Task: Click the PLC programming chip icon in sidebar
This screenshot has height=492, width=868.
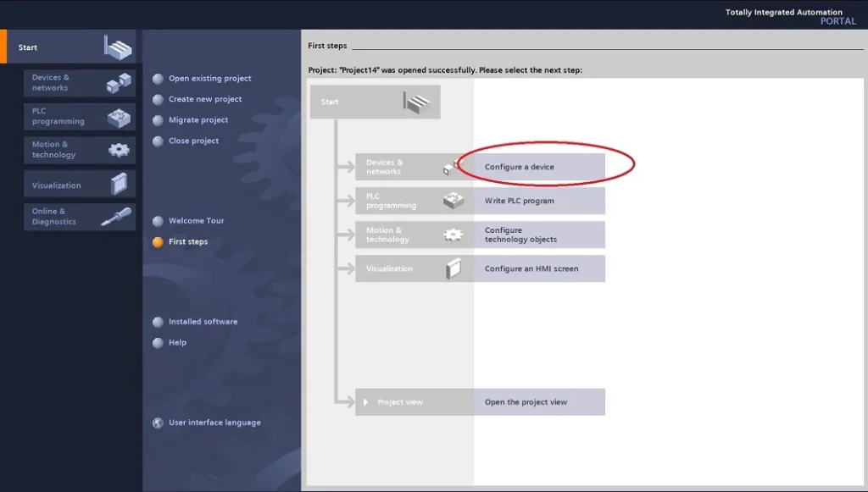Action: coord(119,117)
